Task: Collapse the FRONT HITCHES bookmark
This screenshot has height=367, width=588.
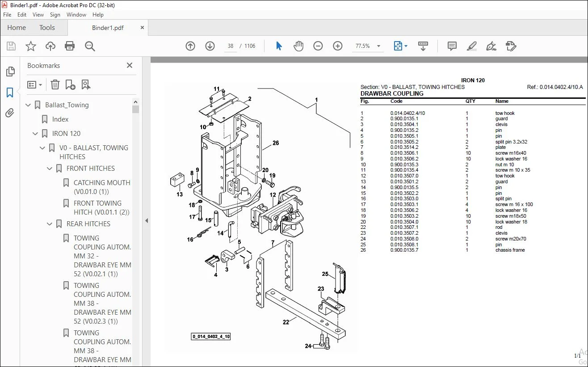Action: (50, 169)
